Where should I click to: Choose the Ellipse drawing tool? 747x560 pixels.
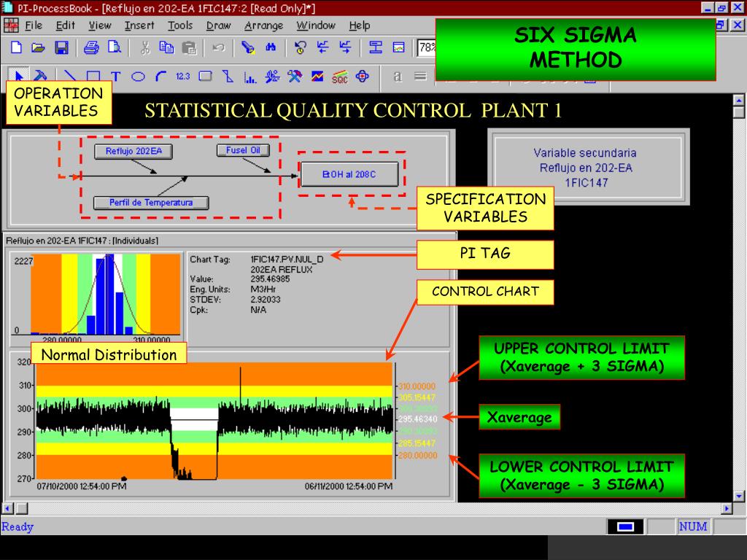138,77
